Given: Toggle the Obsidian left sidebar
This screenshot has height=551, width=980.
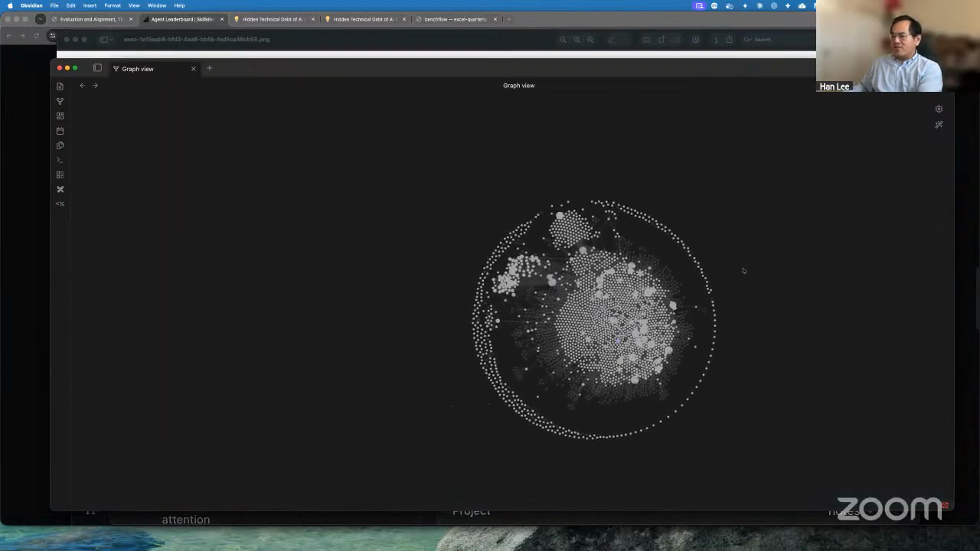Looking at the screenshot, I should pos(97,68).
